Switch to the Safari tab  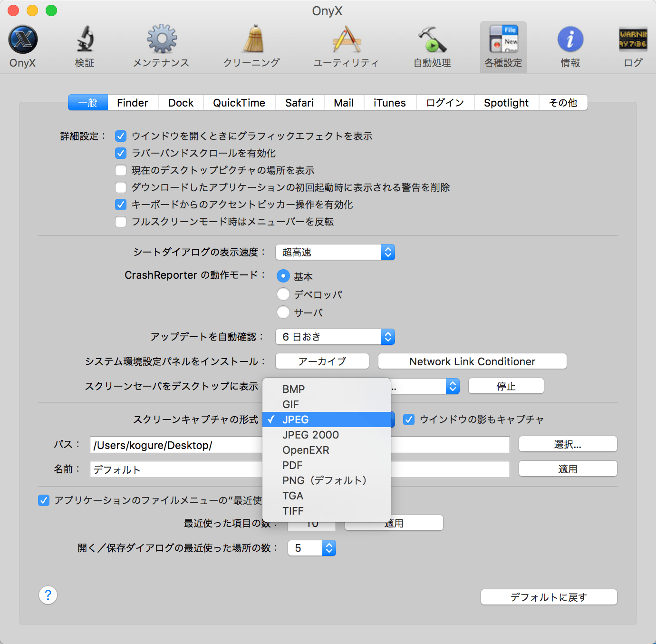point(299,103)
